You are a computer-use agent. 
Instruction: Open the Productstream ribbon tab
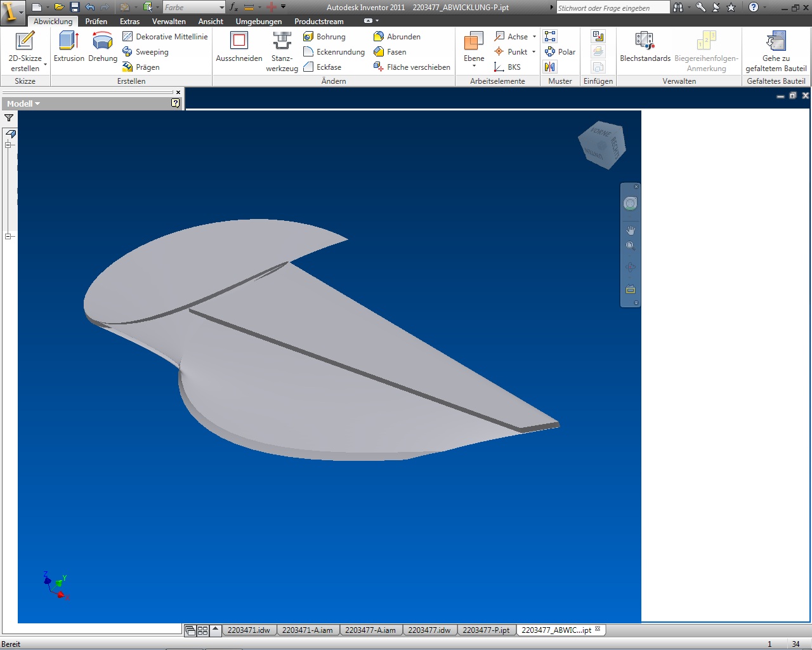[x=319, y=21]
